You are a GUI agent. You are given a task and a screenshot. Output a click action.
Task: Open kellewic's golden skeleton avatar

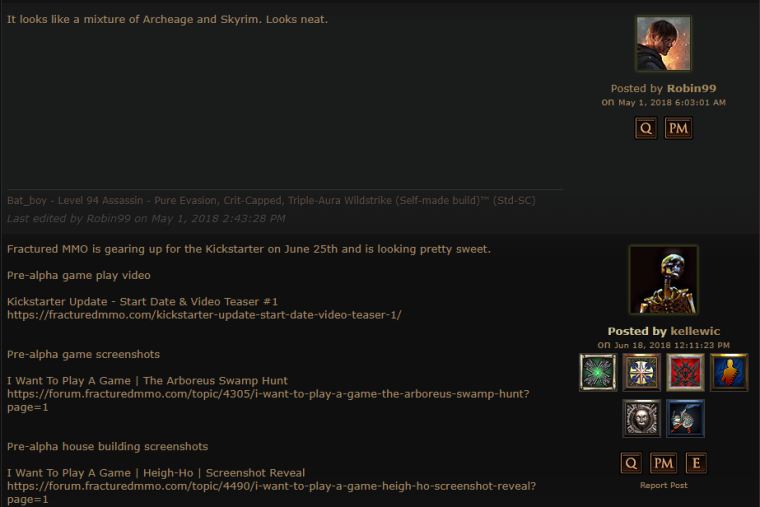point(663,280)
